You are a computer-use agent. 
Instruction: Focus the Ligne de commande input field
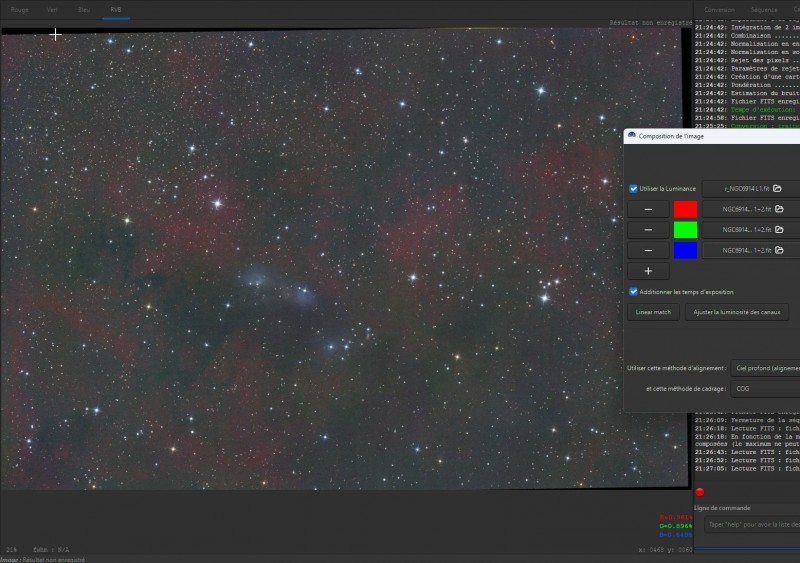(752, 525)
